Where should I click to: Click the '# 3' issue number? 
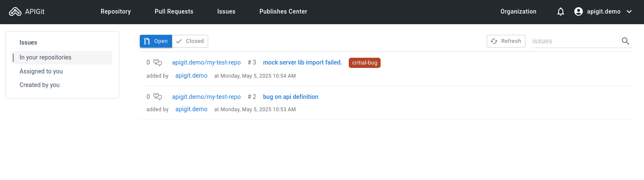(x=252, y=62)
